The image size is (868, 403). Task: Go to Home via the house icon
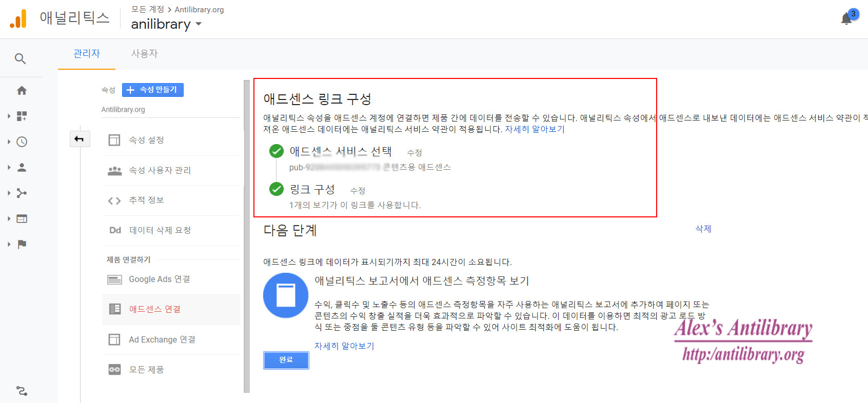22,91
